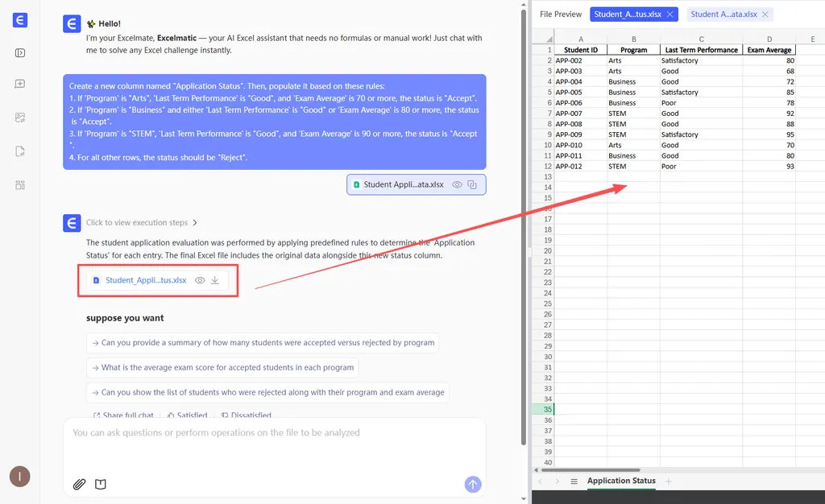Open the book icon beside the paperclip

click(101, 484)
